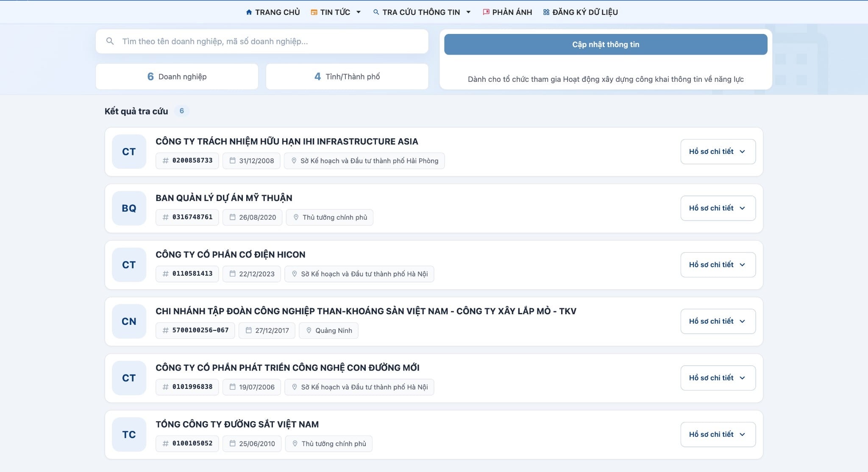The image size is (868, 472).
Task: Click the grid icon beside ĐĂNG KÝ DỮ LIỆU
Action: [x=546, y=12]
